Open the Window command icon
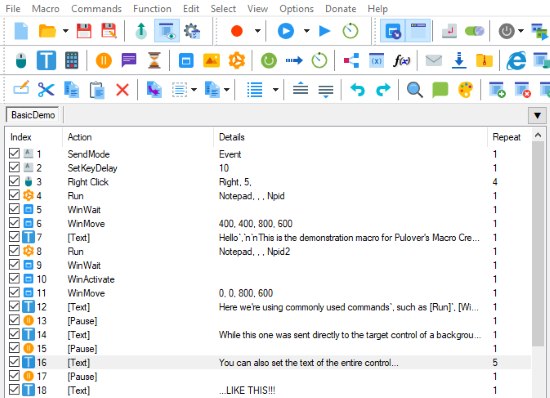 click(x=186, y=60)
